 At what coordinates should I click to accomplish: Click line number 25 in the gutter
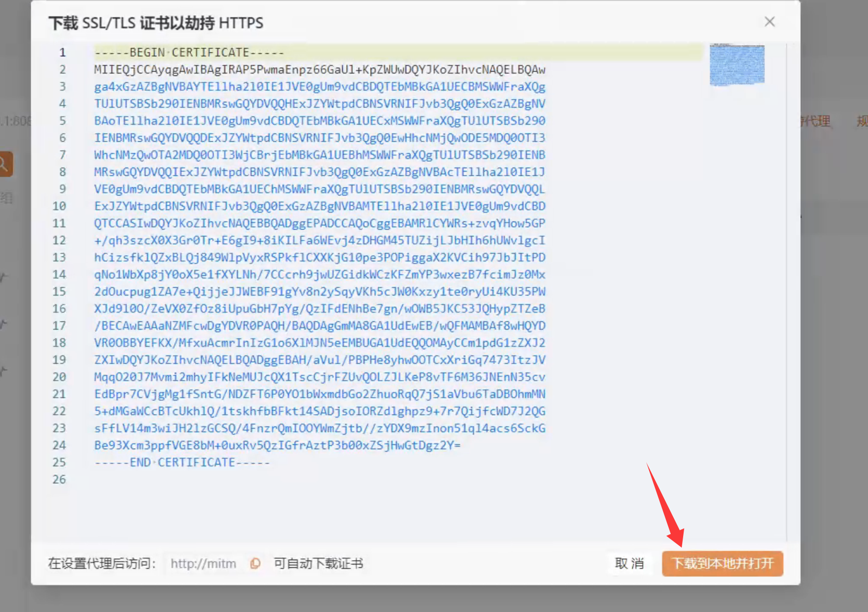(x=59, y=463)
